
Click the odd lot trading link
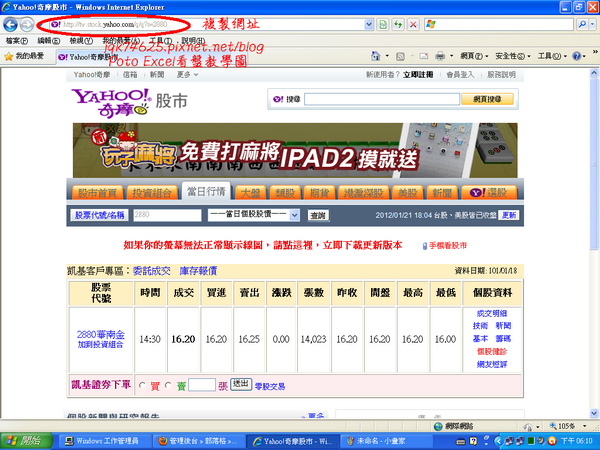click(270, 386)
